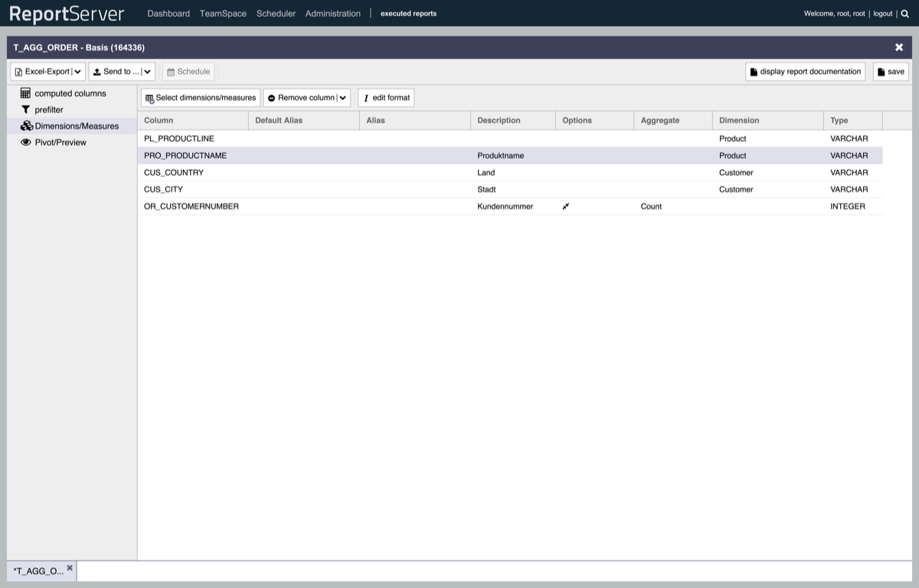Open display report documentation
This screenshot has width=919, height=588.
click(805, 71)
